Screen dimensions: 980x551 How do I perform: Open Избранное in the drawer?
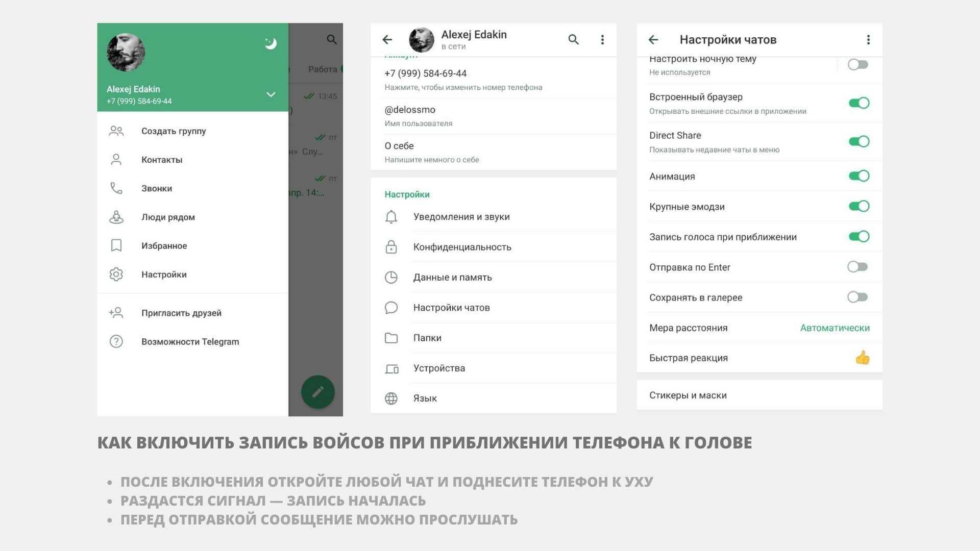click(192, 245)
